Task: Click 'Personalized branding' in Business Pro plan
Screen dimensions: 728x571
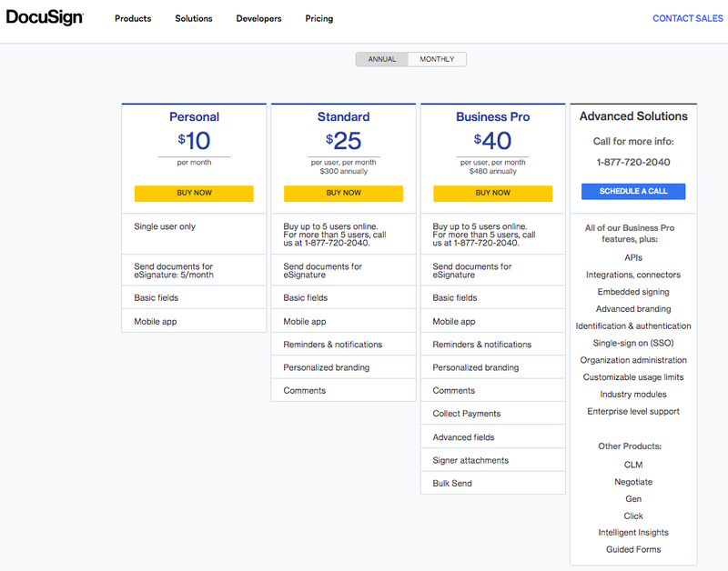Action: (x=492, y=368)
